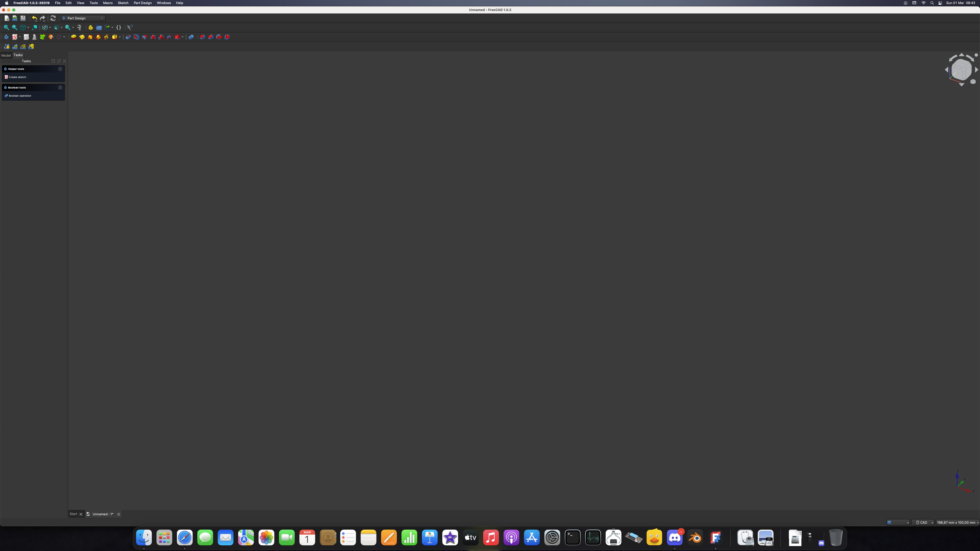The image size is (980, 551).
Task: Select the Pocket tool icon
Action: tap(128, 37)
